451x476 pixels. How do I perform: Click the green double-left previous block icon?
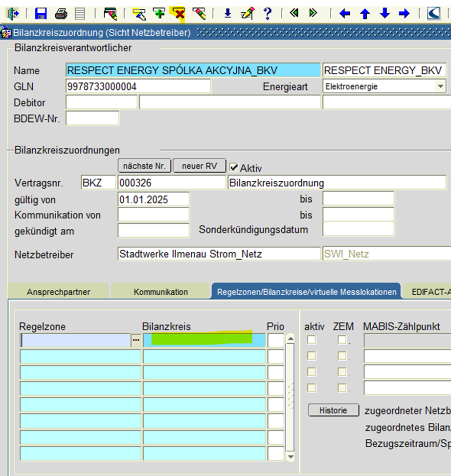coord(294,13)
